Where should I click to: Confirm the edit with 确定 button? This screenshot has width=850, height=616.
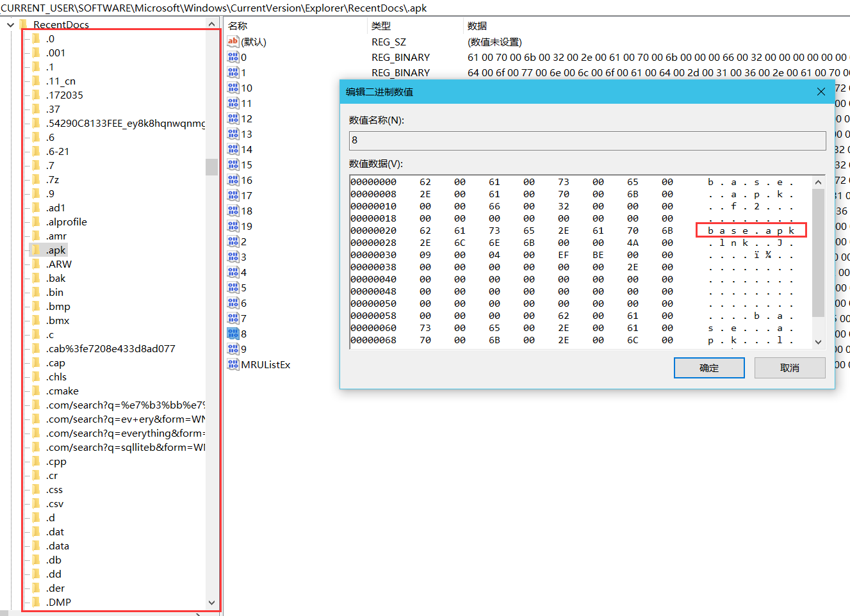[709, 368]
